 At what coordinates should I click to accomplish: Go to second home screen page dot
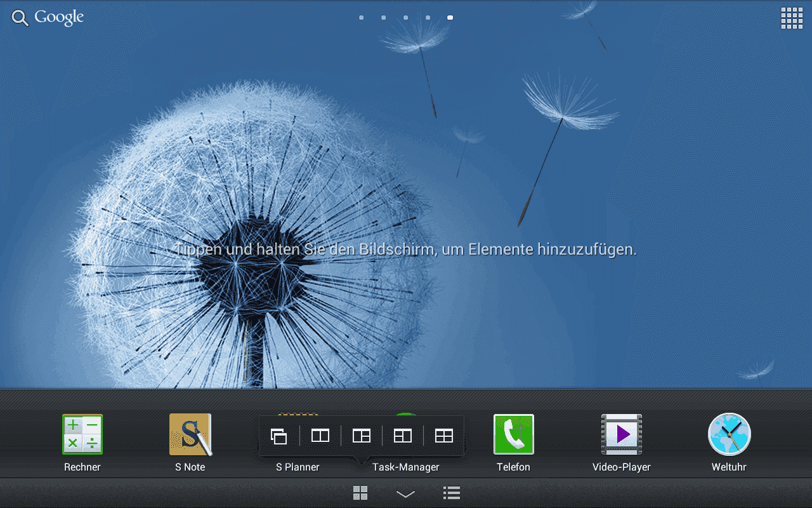pos(384,18)
